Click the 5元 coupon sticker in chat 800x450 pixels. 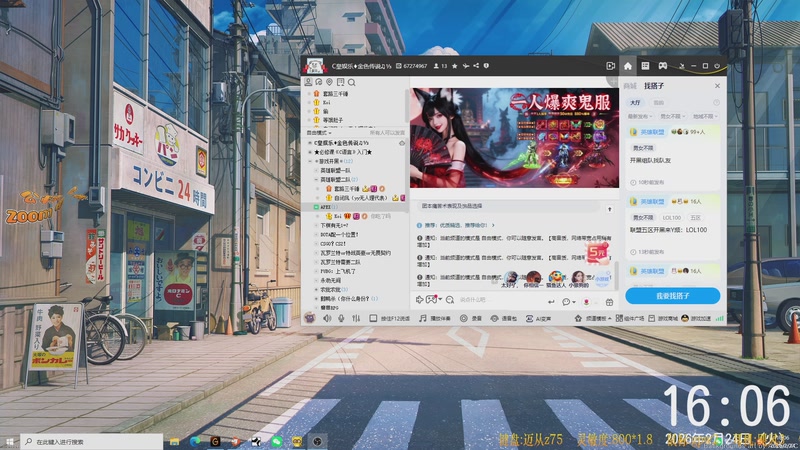(x=597, y=253)
